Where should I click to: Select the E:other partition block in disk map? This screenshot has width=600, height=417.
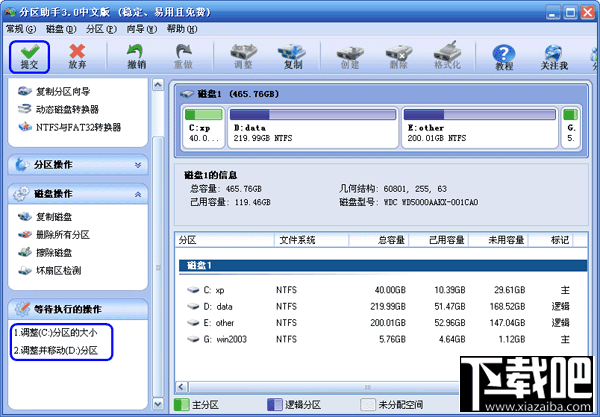(480, 127)
